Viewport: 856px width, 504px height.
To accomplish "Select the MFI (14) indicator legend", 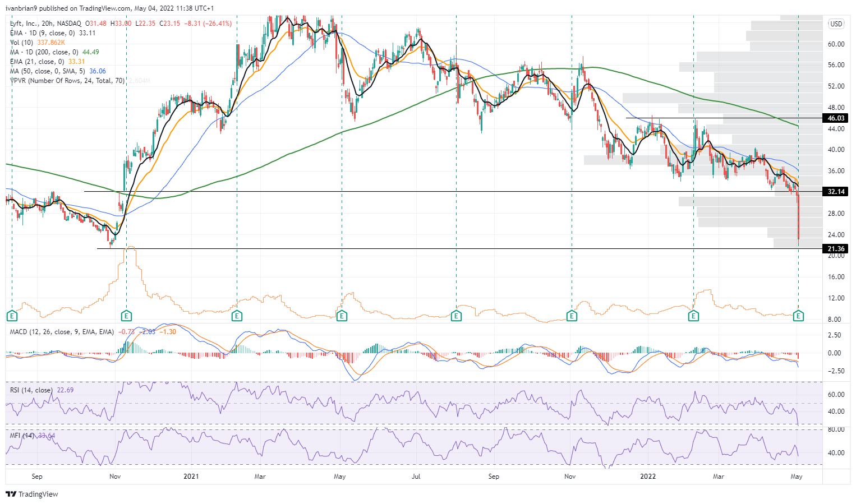I will (x=22, y=436).
